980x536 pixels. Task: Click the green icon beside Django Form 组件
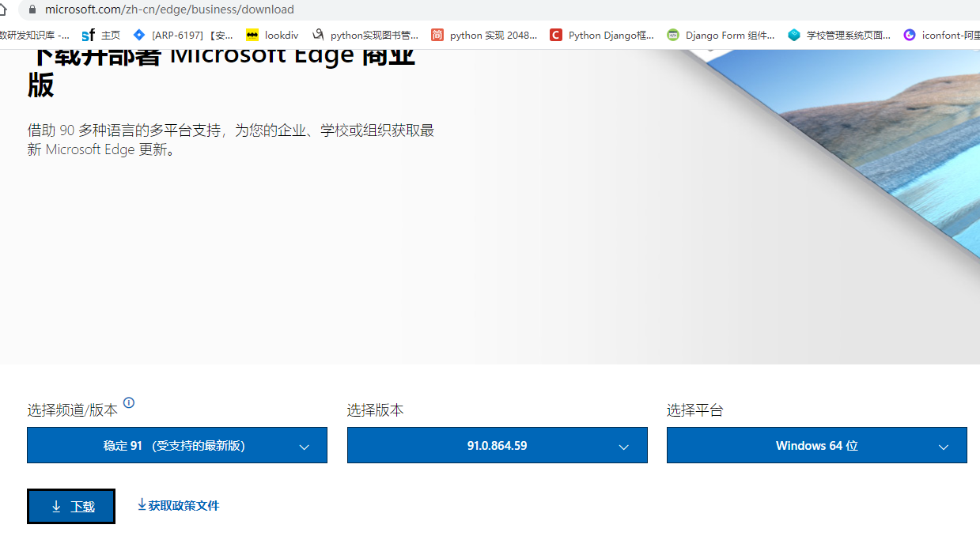tap(672, 34)
